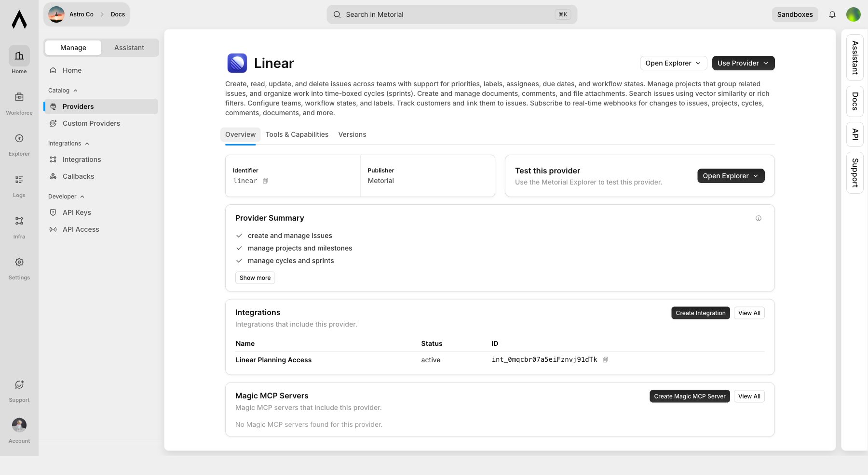Click 'manage projects and milestones' item

click(x=300, y=248)
